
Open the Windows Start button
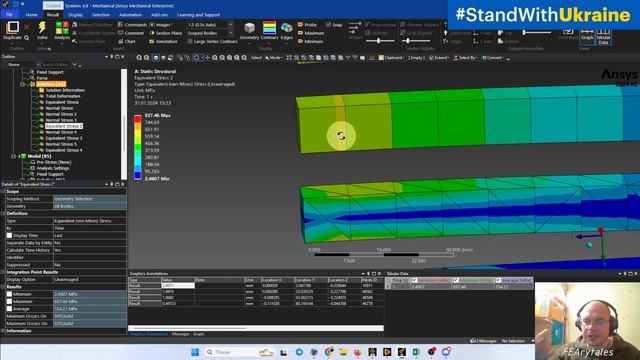[195, 352]
